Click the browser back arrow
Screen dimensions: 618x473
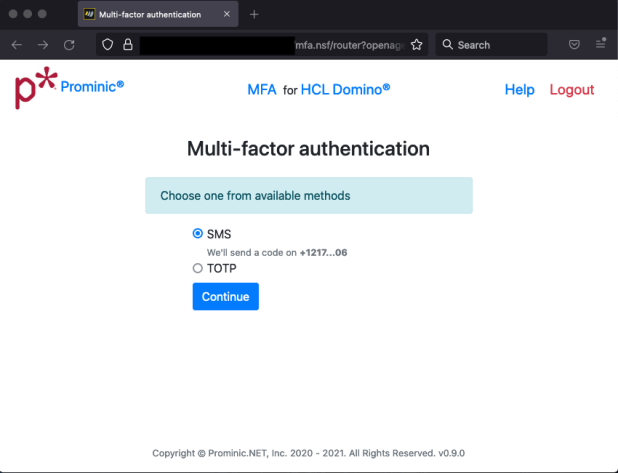(17, 45)
